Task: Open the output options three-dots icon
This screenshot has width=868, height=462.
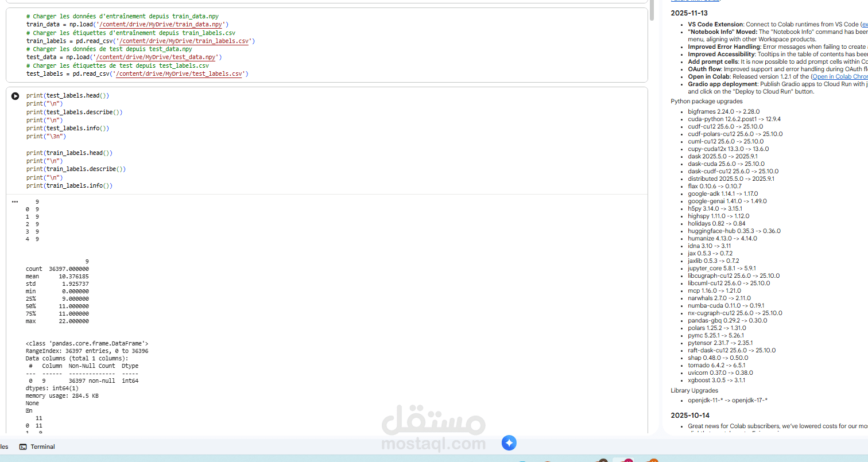Action: point(15,202)
